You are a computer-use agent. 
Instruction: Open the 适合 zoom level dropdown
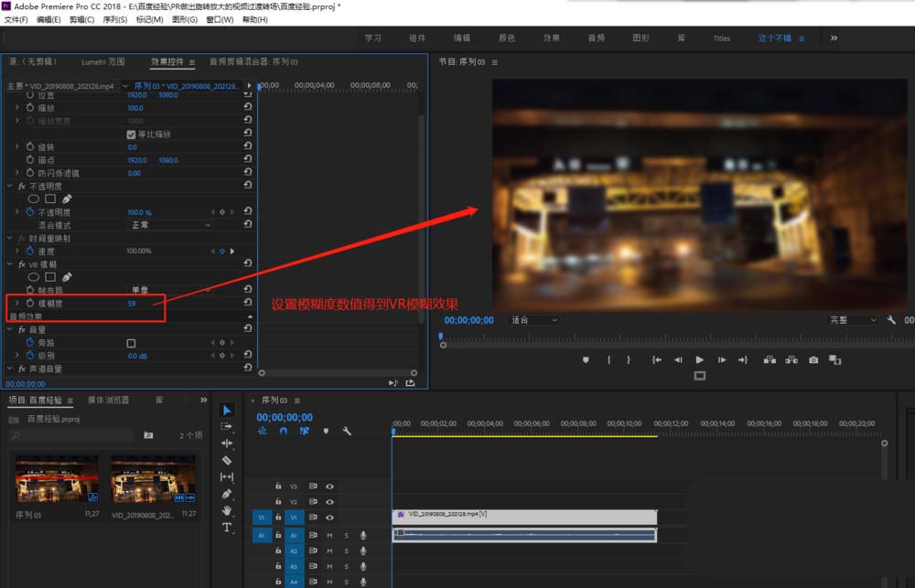click(x=533, y=320)
